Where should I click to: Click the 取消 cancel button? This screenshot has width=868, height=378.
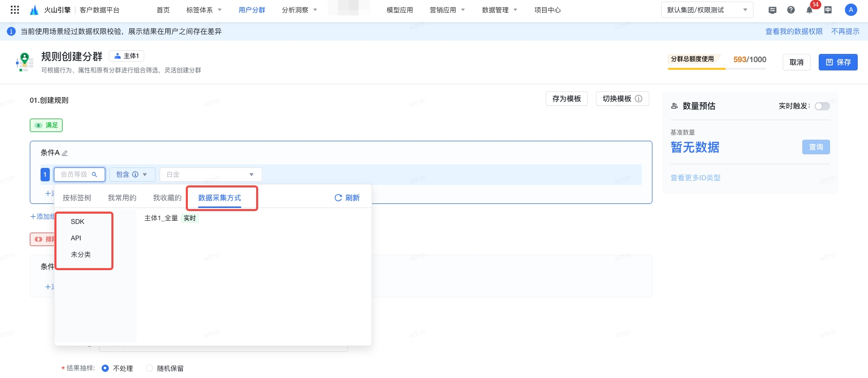click(797, 62)
